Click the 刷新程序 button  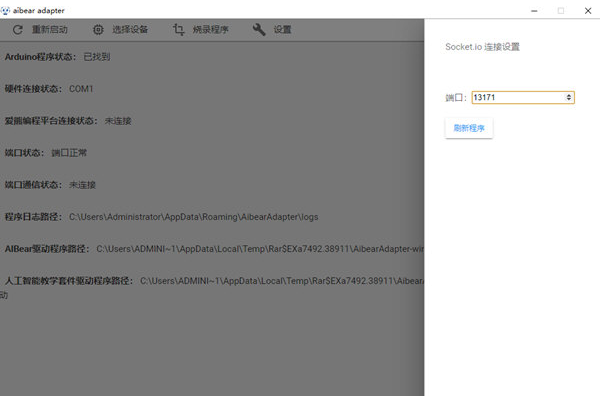click(469, 128)
